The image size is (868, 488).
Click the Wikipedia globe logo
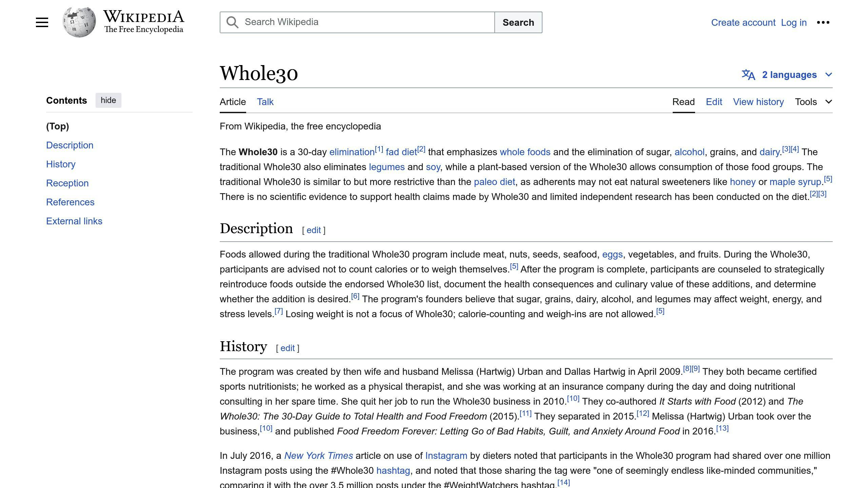coord(79,22)
